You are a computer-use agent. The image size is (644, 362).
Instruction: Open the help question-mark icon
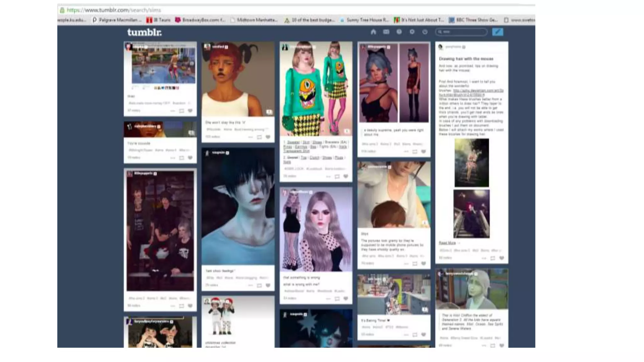pos(399,32)
